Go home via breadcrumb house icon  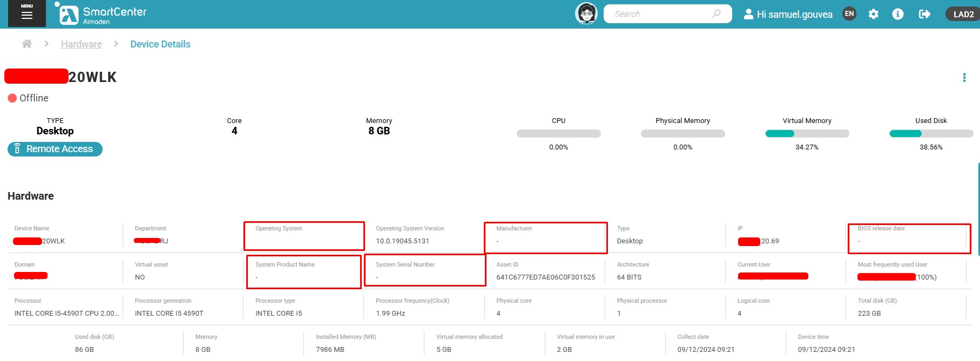point(26,44)
